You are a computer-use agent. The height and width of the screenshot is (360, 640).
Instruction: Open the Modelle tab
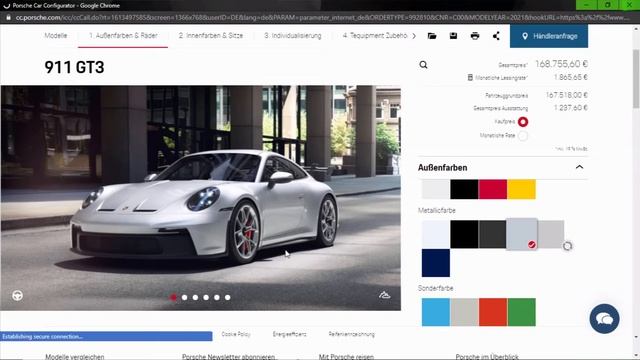point(56,36)
